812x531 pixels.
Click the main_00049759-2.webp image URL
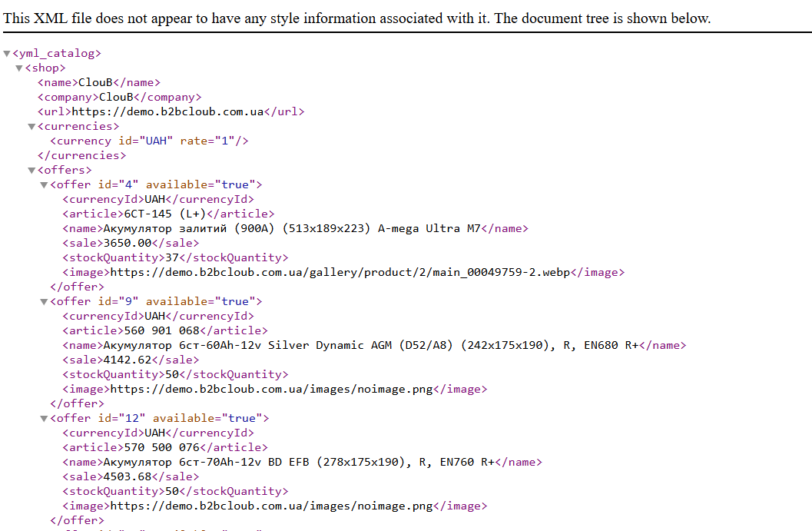(340, 273)
